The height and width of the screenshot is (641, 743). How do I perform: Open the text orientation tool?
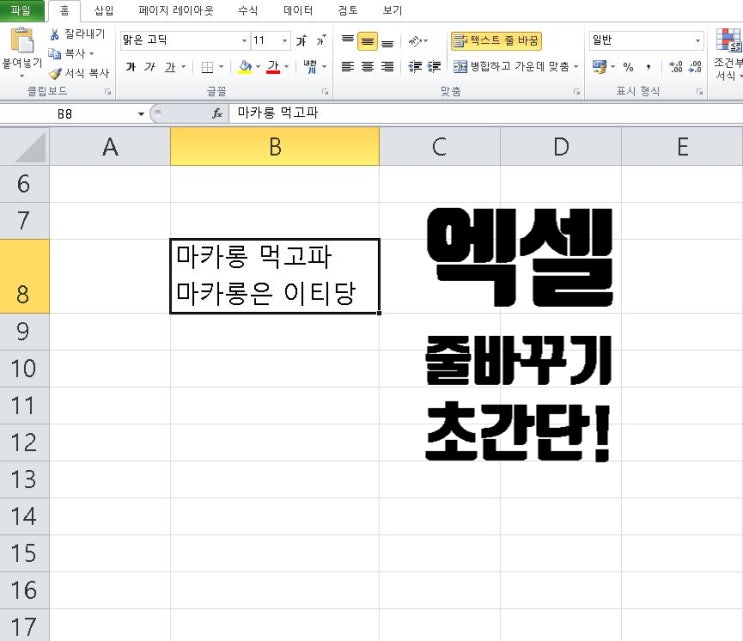point(416,41)
